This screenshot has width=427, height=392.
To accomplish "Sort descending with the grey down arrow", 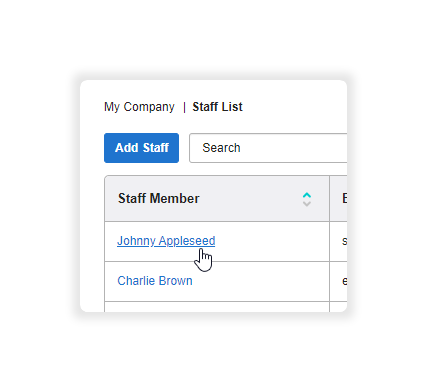I will (307, 203).
